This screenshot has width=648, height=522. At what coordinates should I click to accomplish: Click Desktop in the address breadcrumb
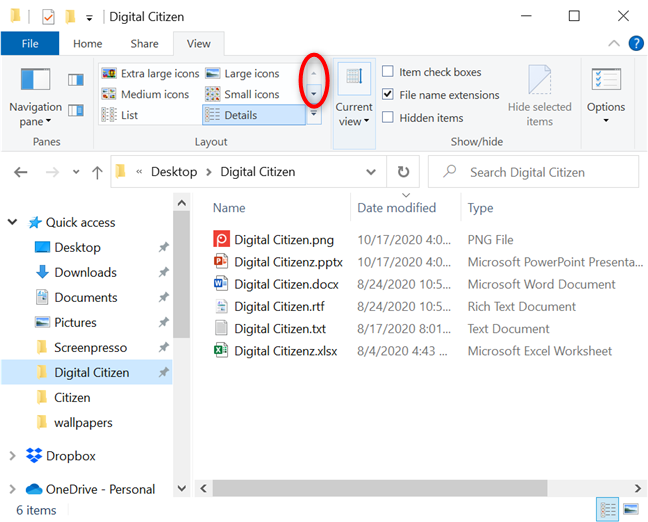click(x=174, y=172)
